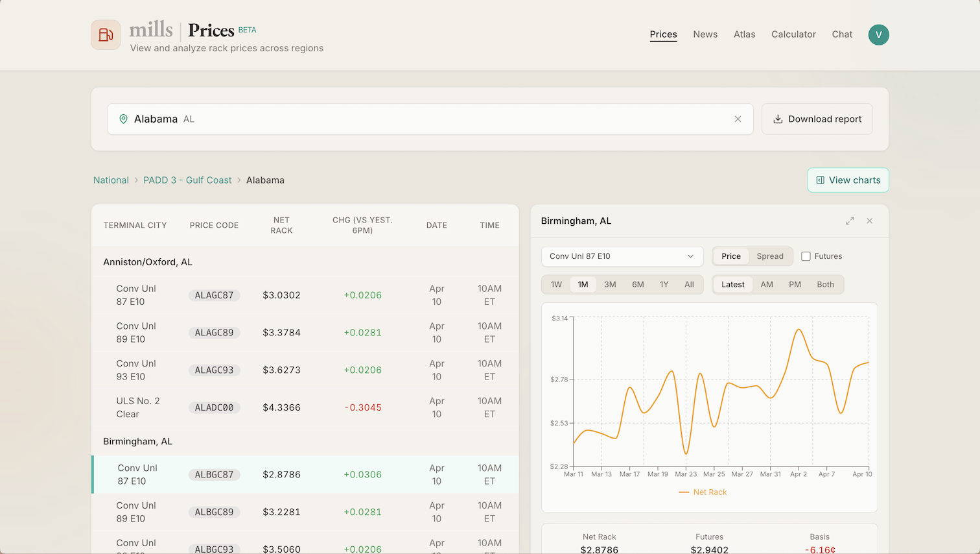980x554 pixels.
Task: Switch the chart to Spread view
Action: click(770, 256)
